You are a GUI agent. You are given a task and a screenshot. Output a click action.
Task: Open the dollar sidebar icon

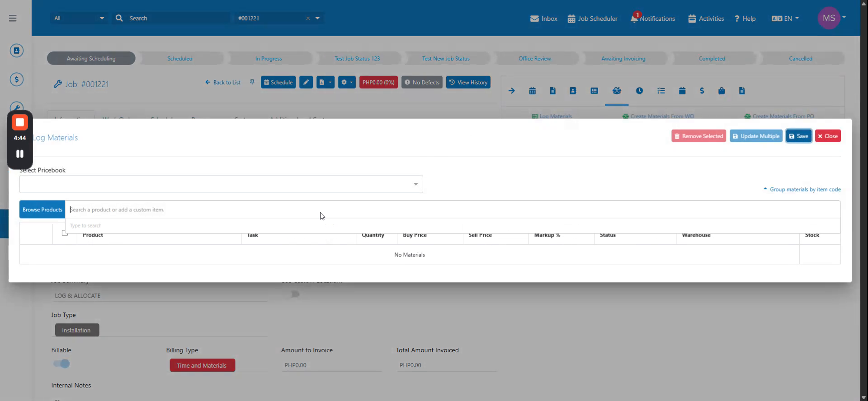pyautogui.click(x=17, y=79)
